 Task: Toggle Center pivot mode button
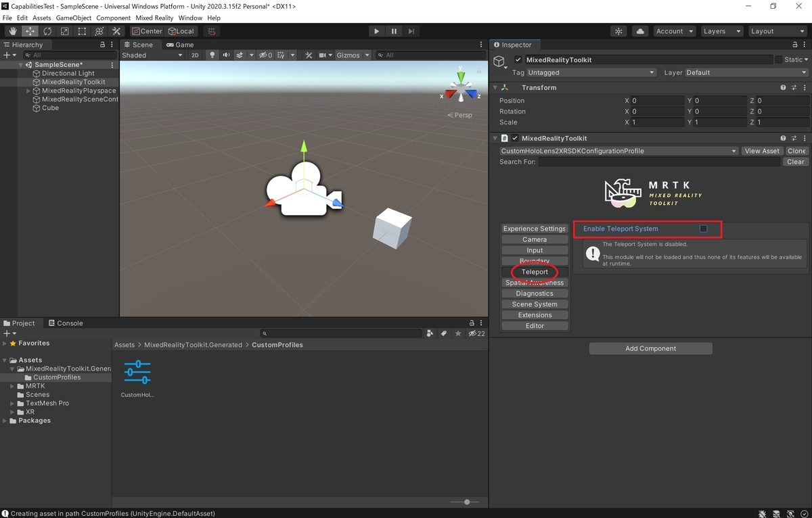click(x=148, y=31)
